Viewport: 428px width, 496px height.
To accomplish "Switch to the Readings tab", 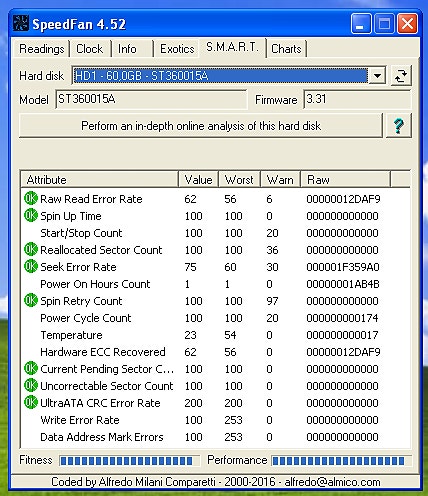I will coord(41,49).
